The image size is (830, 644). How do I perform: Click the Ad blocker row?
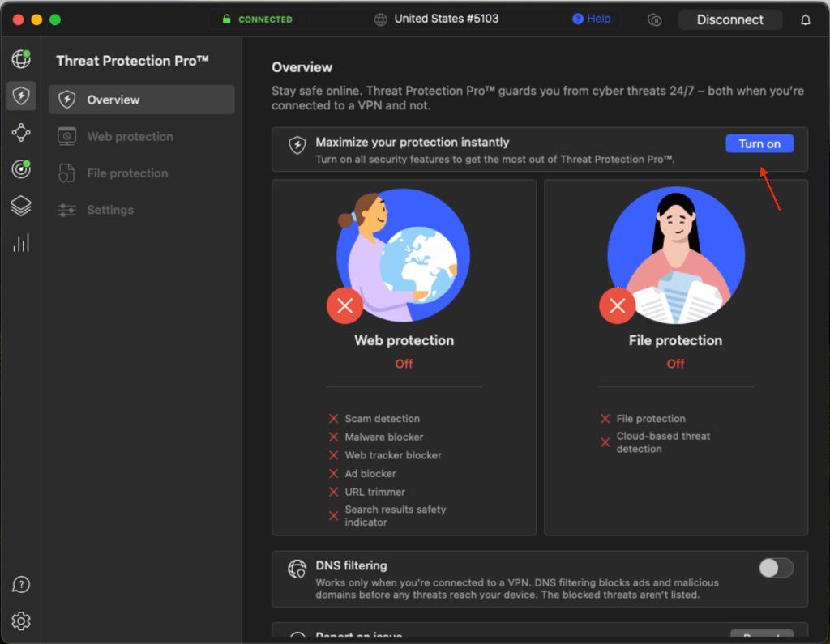pyautogui.click(x=362, y=474)
